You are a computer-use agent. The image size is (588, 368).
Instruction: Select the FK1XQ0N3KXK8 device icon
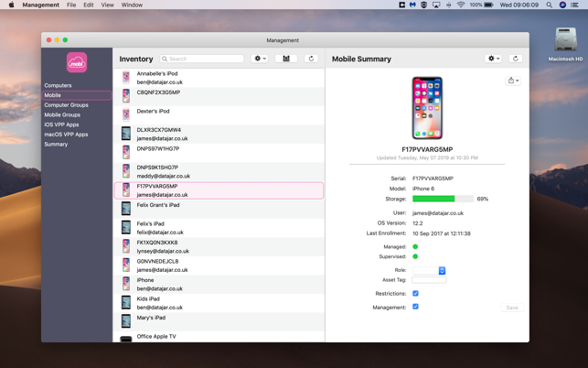click(126, 246)
